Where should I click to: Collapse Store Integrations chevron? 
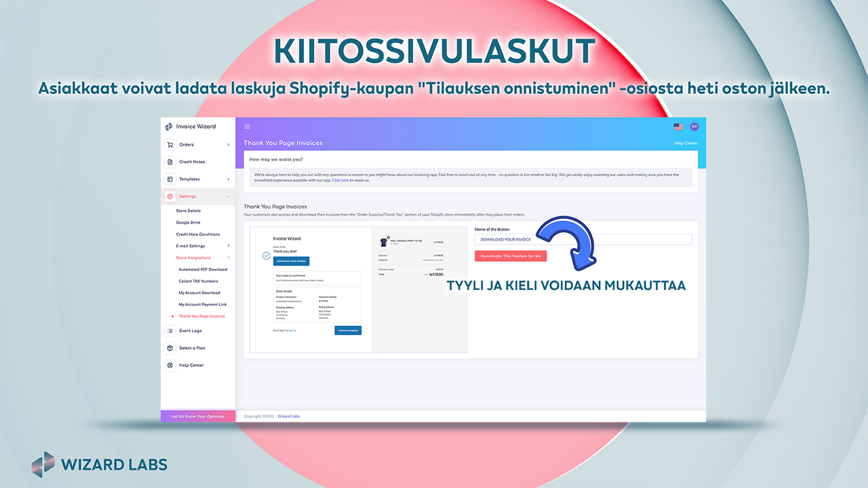pos(229,258)
